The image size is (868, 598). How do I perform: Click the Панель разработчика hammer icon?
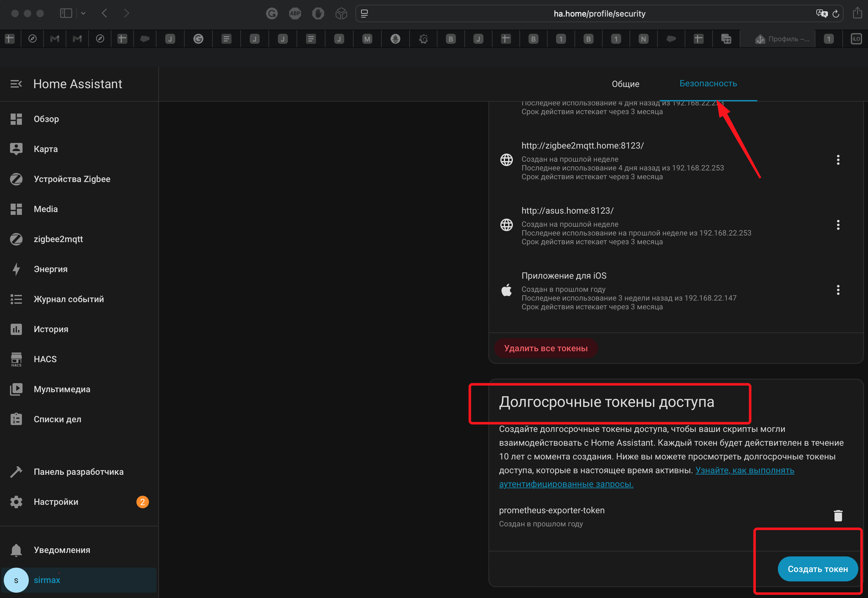point(16,472)
